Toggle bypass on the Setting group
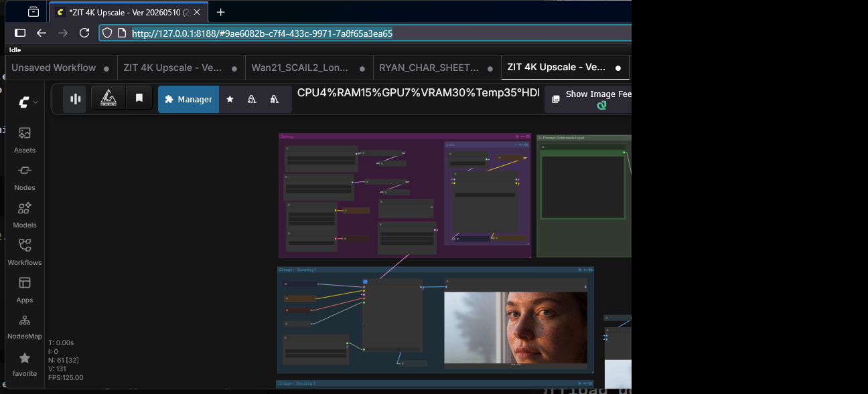Image resolution: width=868 pixels, height=394 pixels. tap(522, 136)
